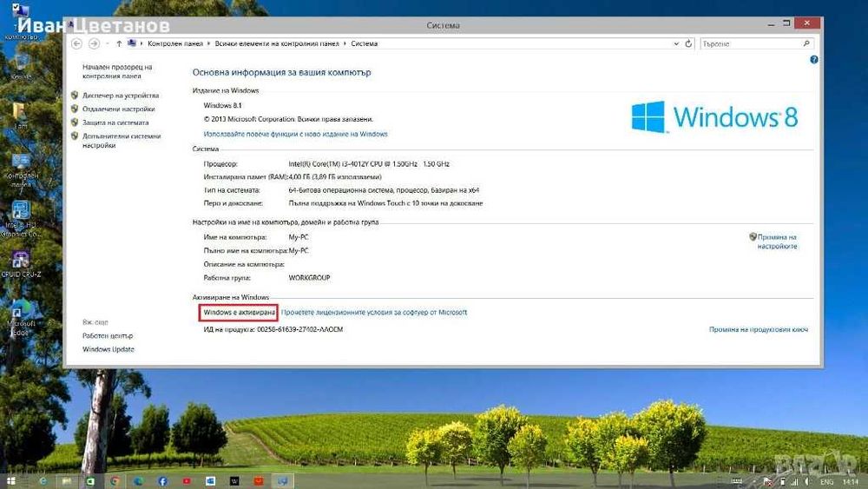Click the search magnifier in Търсене box
Screen dimensions: 868x489
806,43
